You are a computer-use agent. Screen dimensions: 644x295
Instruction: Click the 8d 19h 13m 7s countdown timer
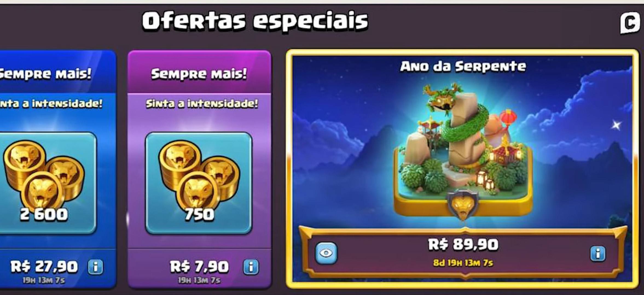pyautogui.click(x=463, y=263)
